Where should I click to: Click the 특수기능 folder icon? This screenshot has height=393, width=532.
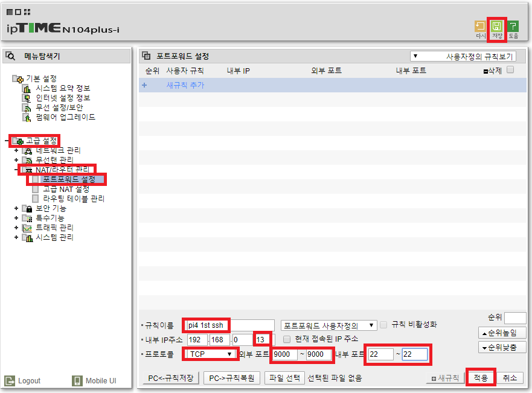coord(27,219)
